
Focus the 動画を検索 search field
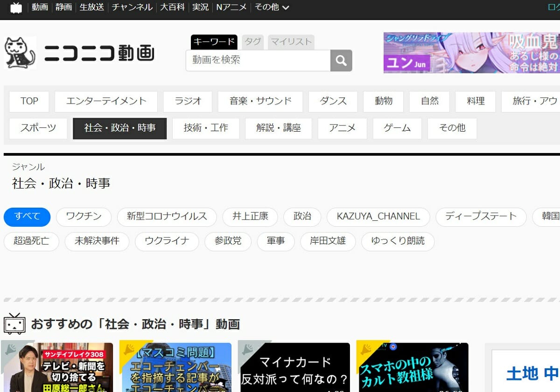tap(258, 61)
